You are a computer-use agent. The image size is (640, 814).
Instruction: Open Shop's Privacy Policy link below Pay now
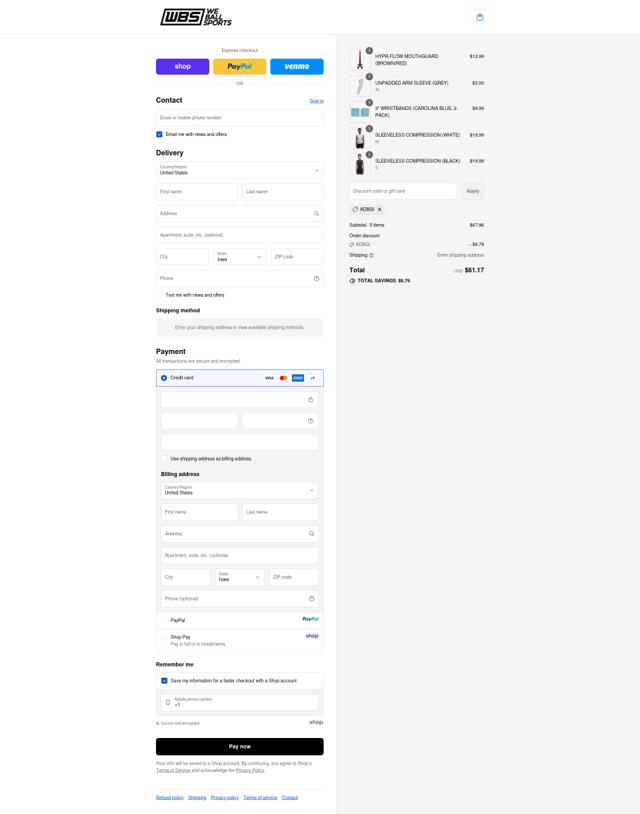(250, 770)
